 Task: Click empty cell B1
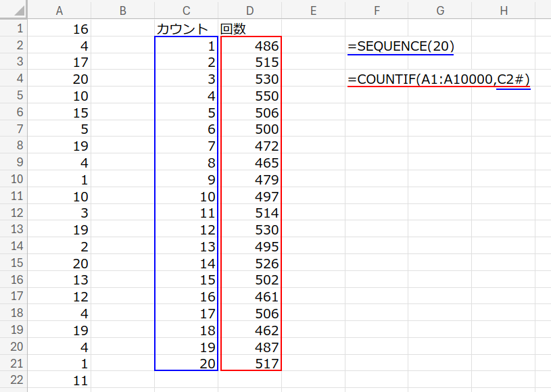(122, 29)
